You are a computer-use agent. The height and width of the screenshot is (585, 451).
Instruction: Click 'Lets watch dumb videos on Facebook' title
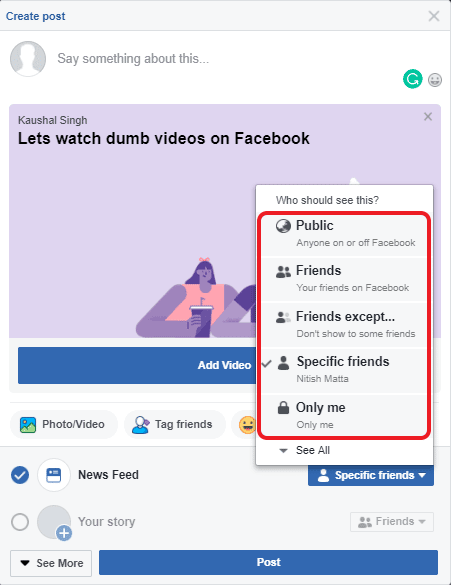pos(164,138)
